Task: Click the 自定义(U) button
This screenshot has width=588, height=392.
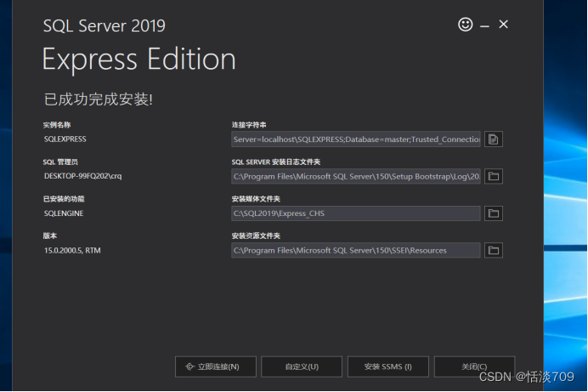Action: point(302,366)
